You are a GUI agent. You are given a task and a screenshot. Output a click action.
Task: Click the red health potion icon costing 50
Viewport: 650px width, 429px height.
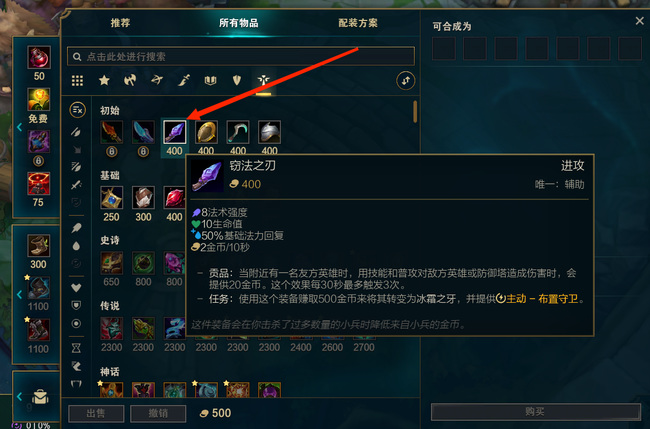[39, 57]
